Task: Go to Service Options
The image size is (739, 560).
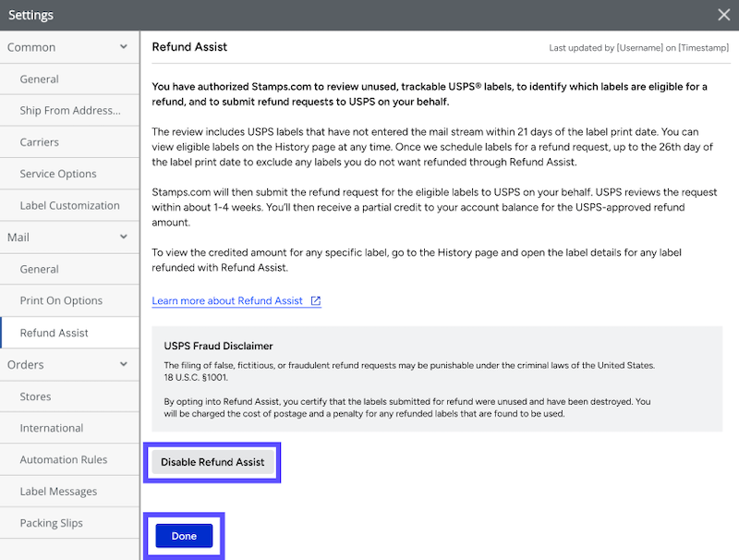Action: 70,174
